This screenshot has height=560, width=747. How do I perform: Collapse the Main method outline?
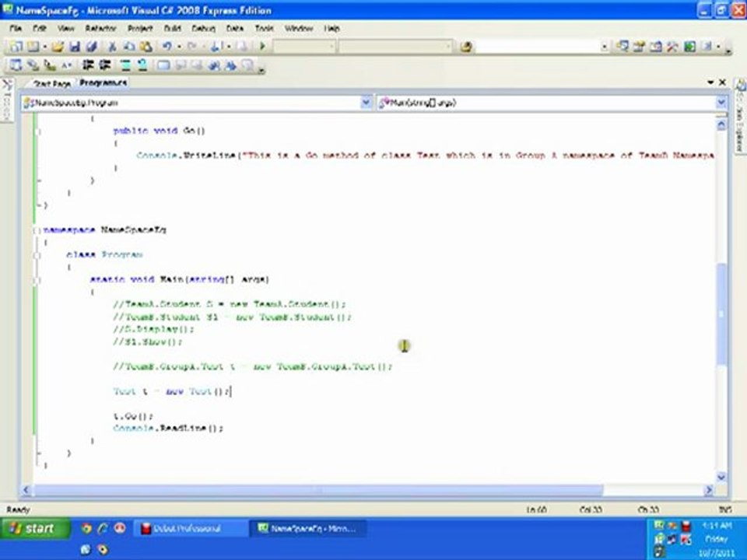point(37,280)
